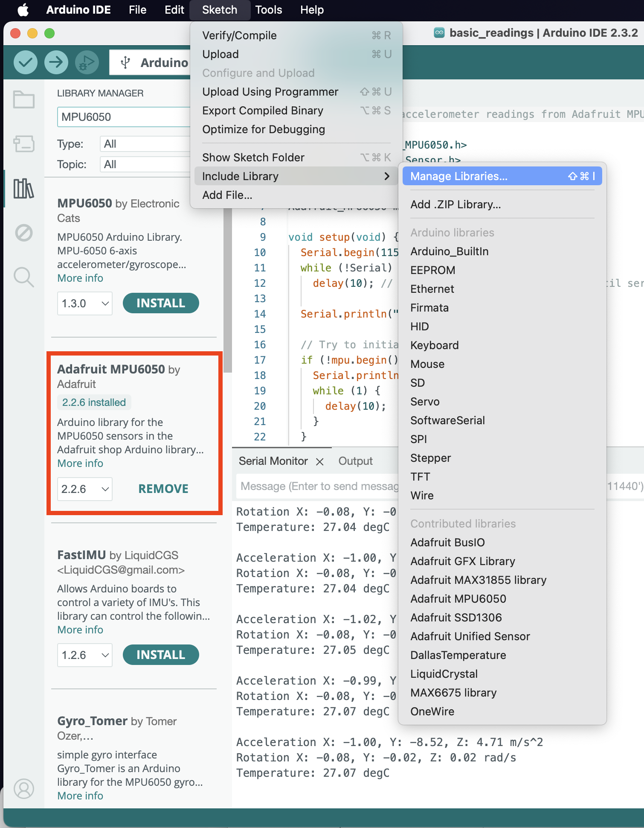The image size is (644, 828).
Task: Click line number 16 in editor gutter
Action: 260,345
